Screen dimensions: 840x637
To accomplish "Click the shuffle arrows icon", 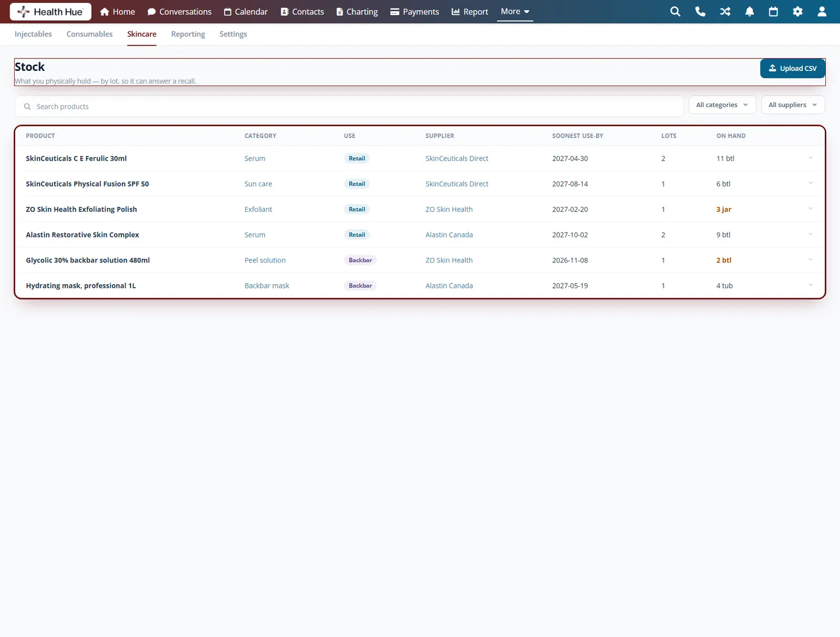I will (x=725, y=12).
